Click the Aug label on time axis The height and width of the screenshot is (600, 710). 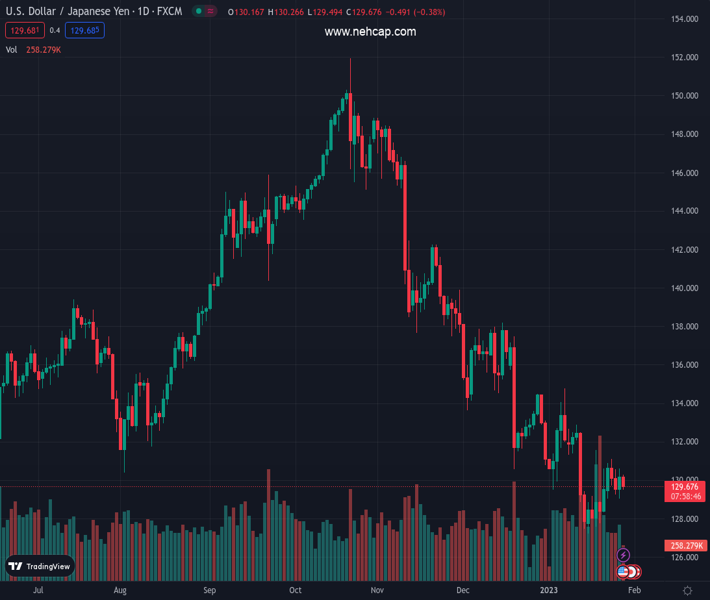coord(120,591)
